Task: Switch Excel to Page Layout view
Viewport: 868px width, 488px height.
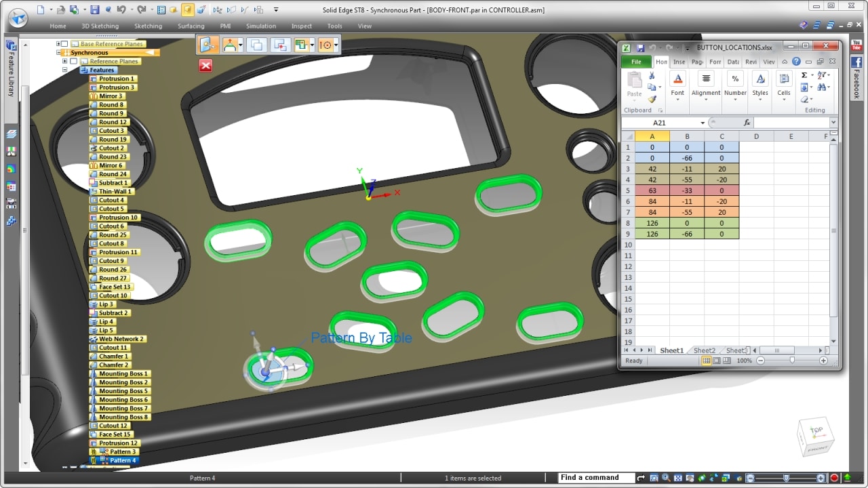Action: (x=716, y=361)
